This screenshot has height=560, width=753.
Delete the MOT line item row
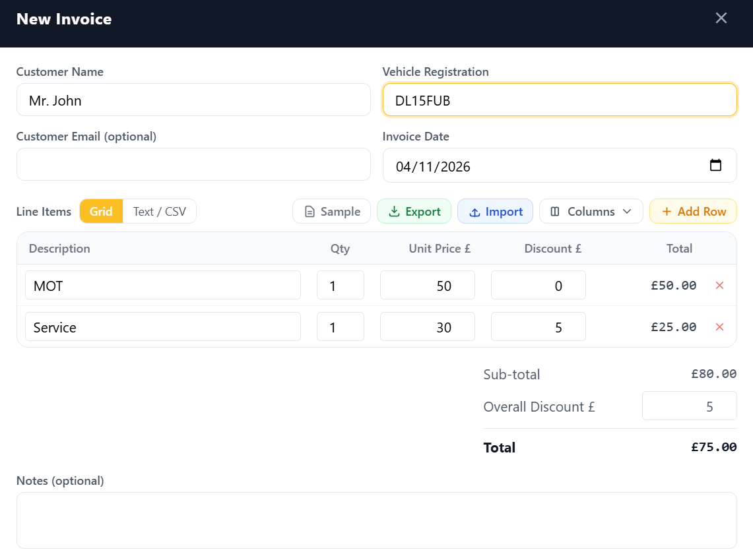point(719,286)
